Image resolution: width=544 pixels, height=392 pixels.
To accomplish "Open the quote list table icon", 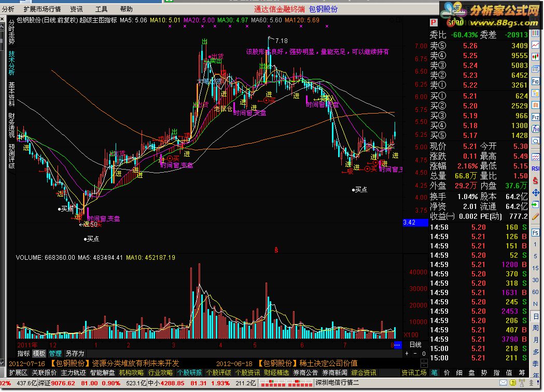I will 535,34.
